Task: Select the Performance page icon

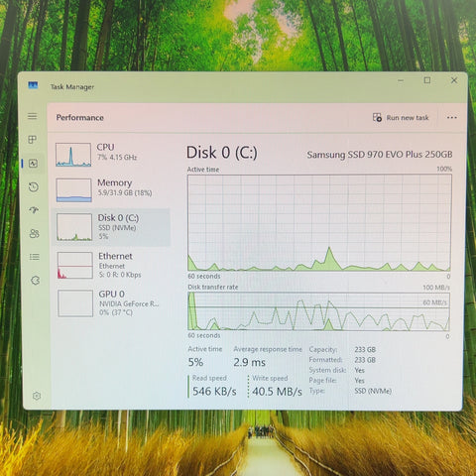Action: 33,164
